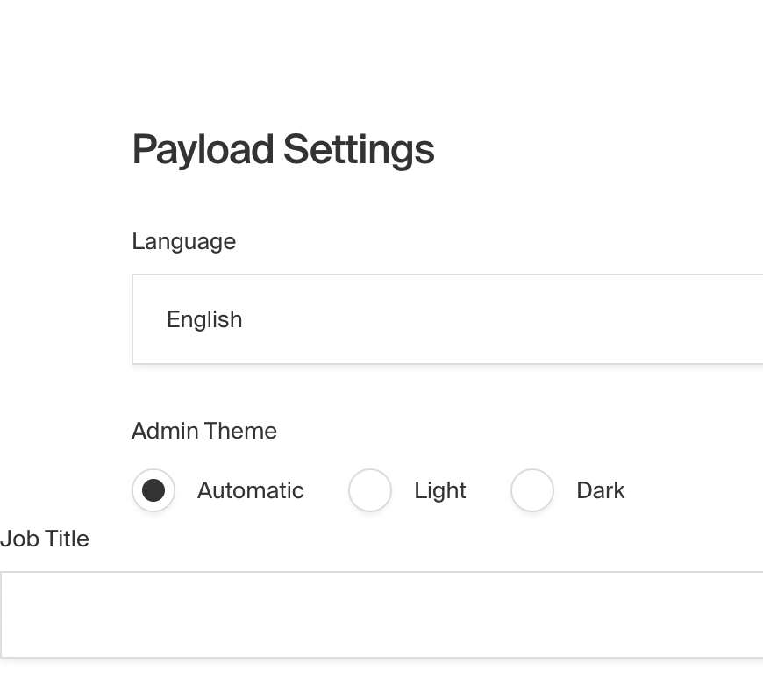
Task: Click the Language field label
Action: [x=183, y=241]
